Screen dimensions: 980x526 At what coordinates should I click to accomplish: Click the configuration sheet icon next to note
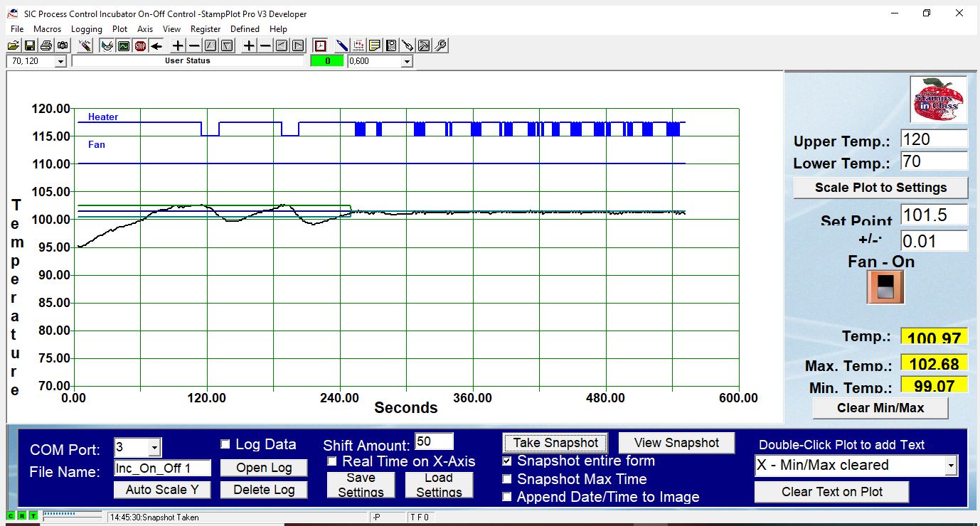pyautogui.click(x=390, y=45)
